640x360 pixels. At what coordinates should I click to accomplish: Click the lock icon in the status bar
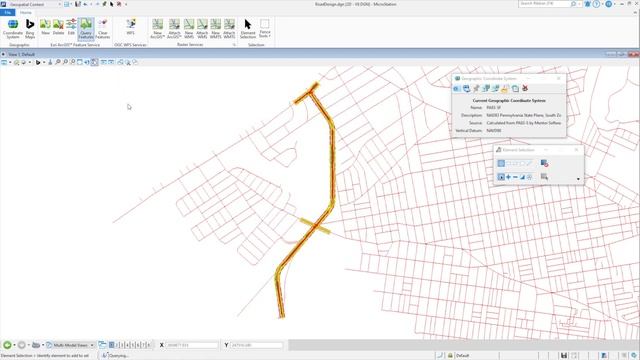coord(450,356)
